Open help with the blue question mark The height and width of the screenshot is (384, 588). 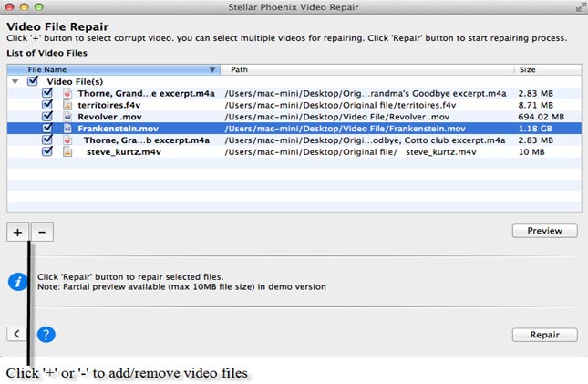click(46, 334)
